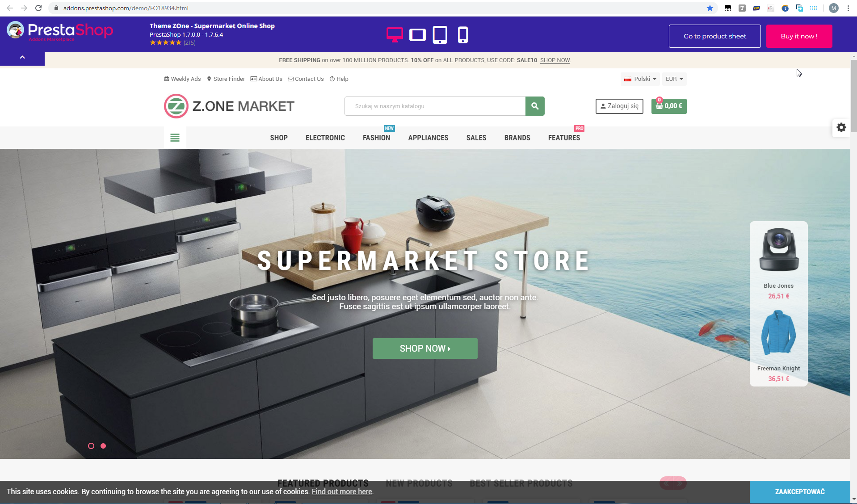Collapse the PrestaShop demo header bar
The width and height of the screenshot is (857, 504).
coord(22,58)
